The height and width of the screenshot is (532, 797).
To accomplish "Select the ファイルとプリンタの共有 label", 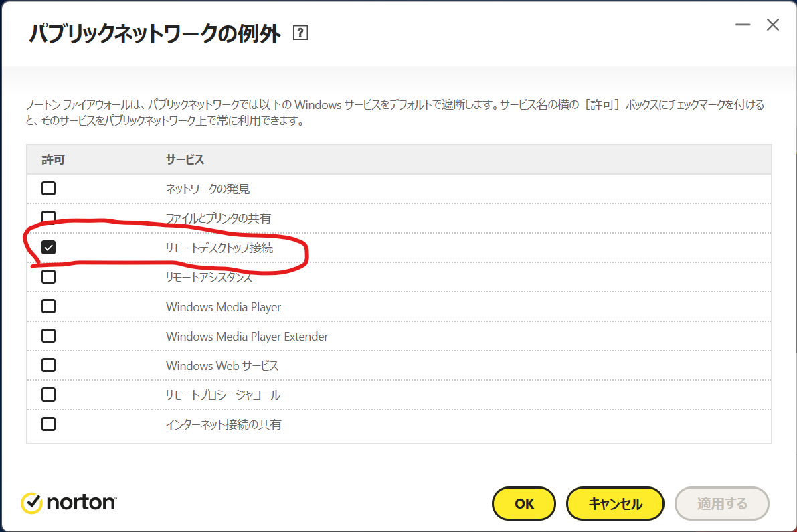I will click(218, 219).
